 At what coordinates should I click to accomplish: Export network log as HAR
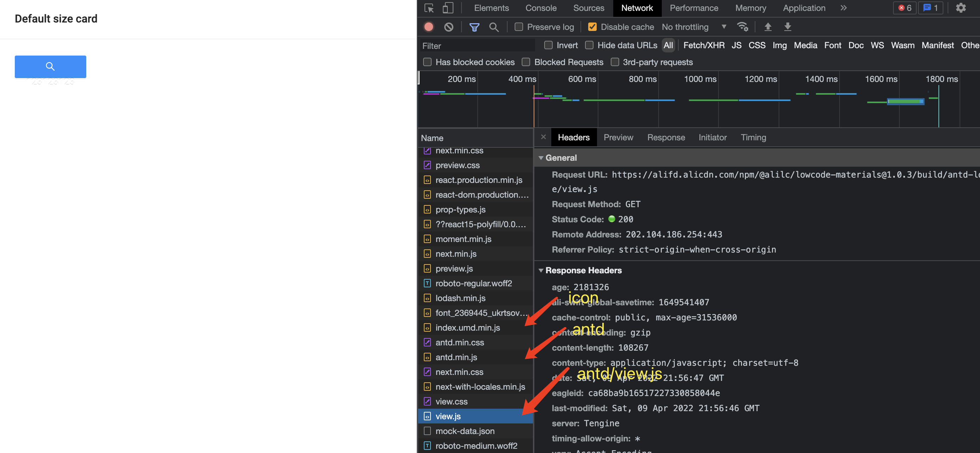[x=787, y=27]
